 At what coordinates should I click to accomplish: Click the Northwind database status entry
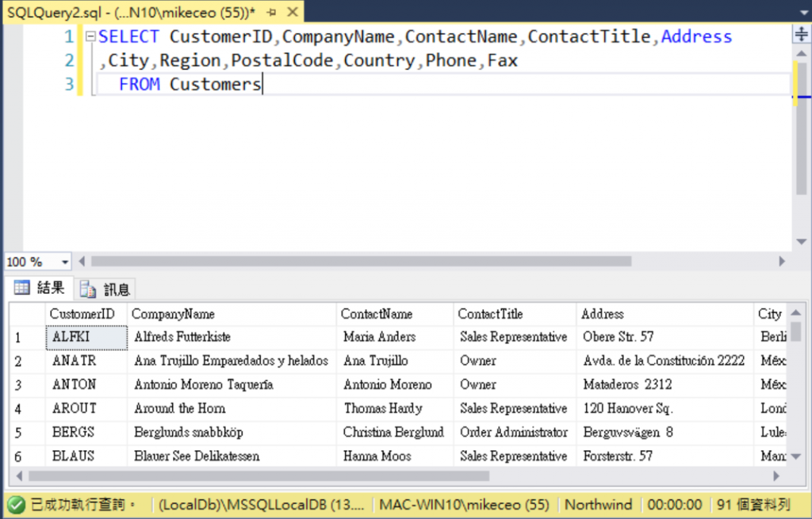pos(598,505)
